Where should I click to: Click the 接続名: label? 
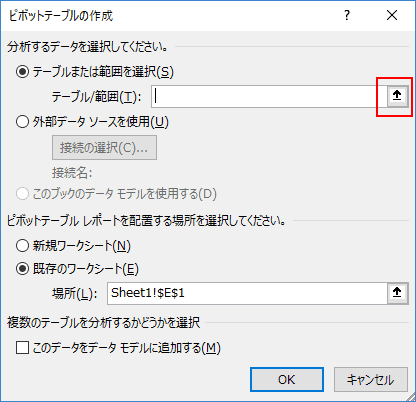[x=72, y=173]
